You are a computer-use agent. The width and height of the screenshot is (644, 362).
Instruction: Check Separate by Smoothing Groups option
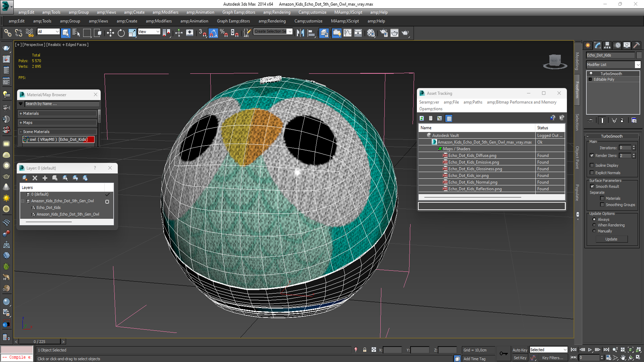click(602, 204)
